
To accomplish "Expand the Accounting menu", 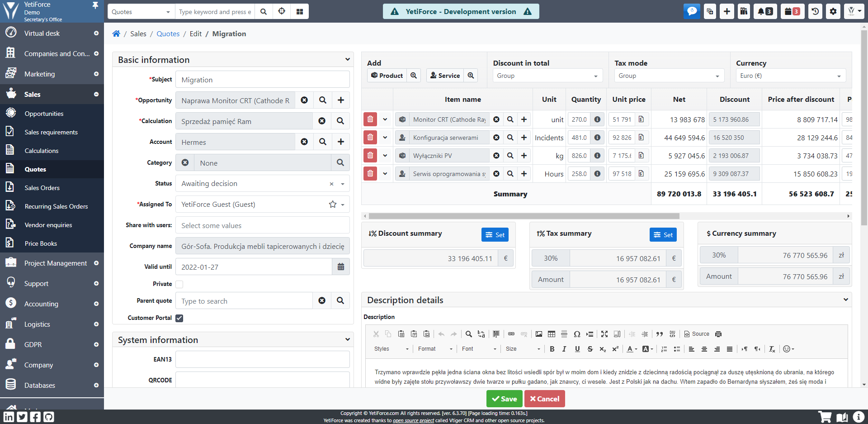I will [x=52, y=304].
